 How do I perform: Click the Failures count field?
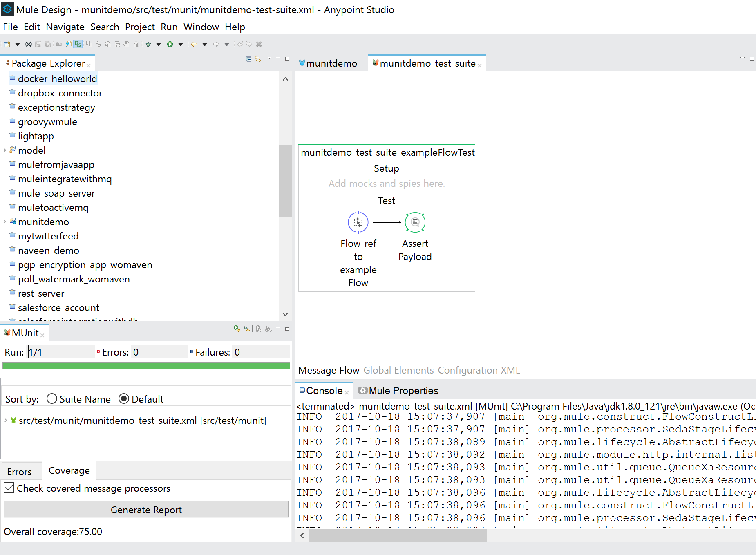click(261, 352)
